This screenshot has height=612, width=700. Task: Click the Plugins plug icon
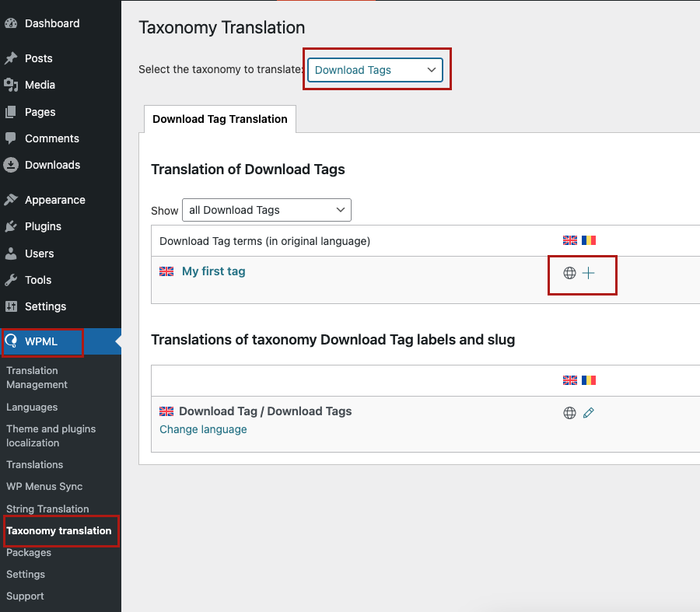(11, 226)
